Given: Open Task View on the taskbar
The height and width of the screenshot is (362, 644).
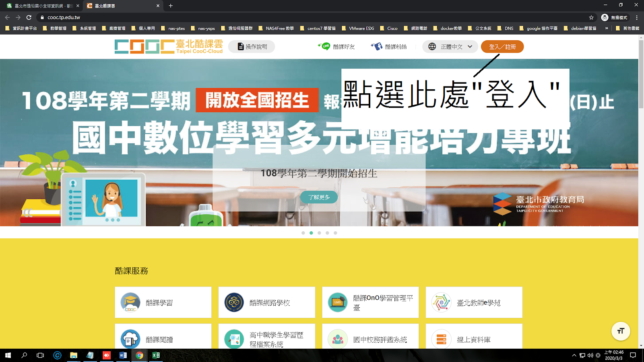Looking at the screenshot, I should (40, 355).
